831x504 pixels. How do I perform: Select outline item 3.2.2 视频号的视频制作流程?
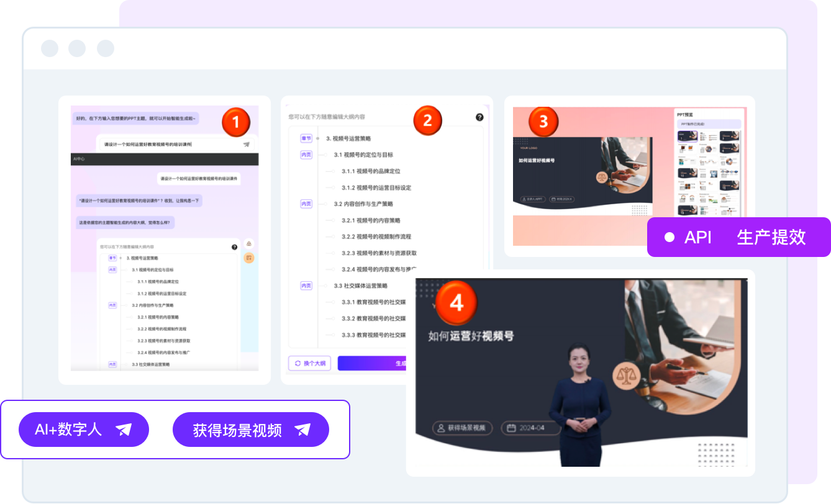click(x=376, y=236)
